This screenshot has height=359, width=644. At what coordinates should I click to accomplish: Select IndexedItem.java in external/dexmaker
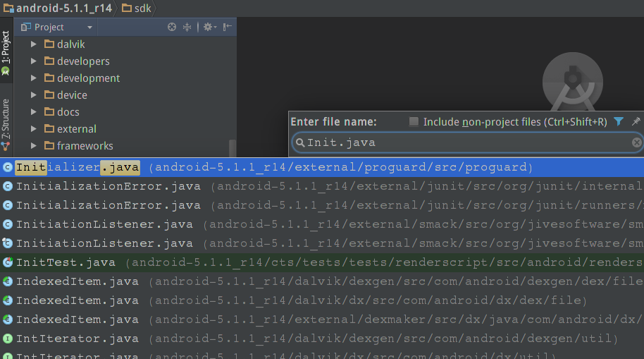point(322,320)
